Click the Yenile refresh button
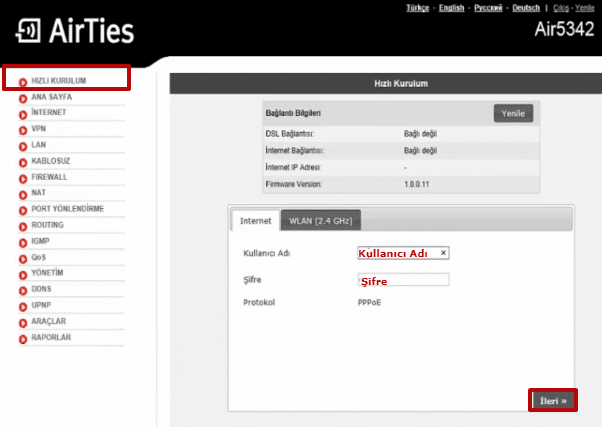 (x=513, y=113)
